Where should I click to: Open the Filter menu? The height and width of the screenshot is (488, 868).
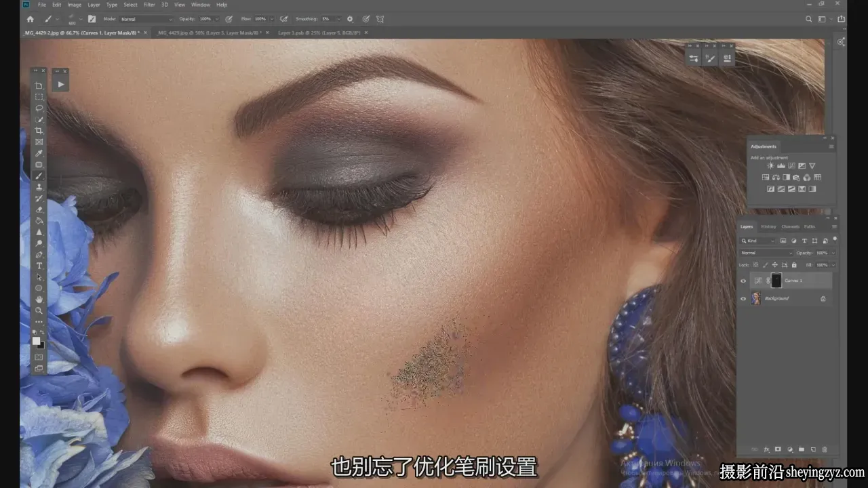tap(149, 5)
